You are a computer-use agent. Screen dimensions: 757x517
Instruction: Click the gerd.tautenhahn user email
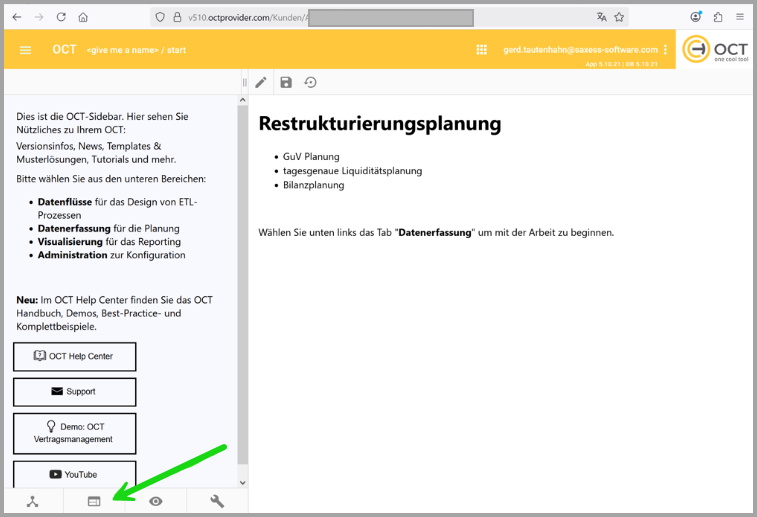[x=580, y=50]
